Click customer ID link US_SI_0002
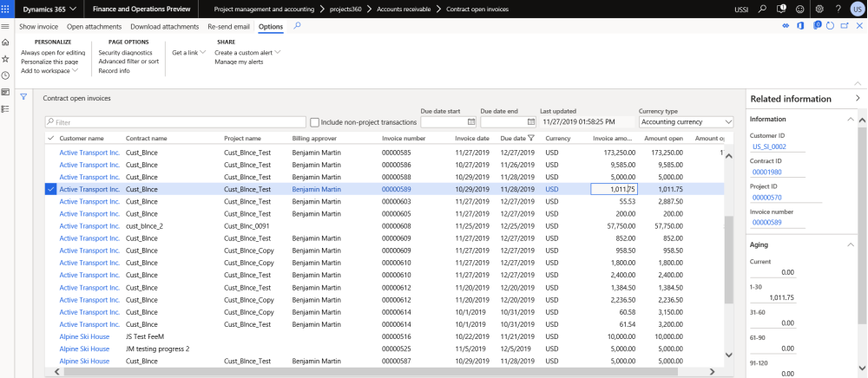This screenshot has width=868, height=378. (x=770, y=148)
